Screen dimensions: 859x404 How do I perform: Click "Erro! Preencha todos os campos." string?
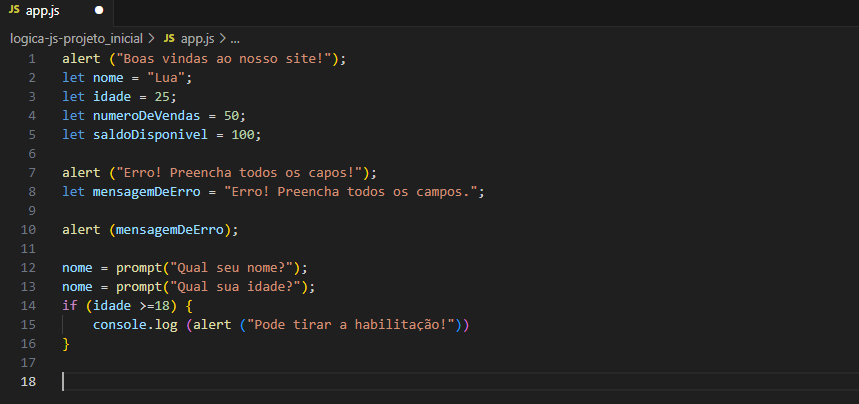click(x=350, y=192)
